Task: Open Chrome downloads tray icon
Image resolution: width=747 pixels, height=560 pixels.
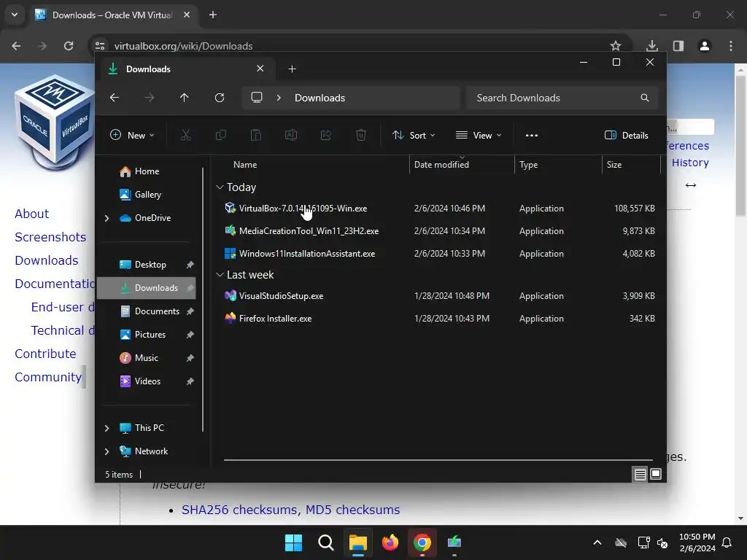Action: 652,46
